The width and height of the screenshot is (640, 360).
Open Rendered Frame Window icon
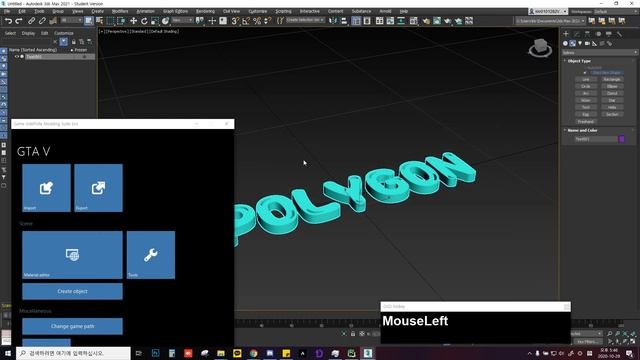(x=437, y=20)
